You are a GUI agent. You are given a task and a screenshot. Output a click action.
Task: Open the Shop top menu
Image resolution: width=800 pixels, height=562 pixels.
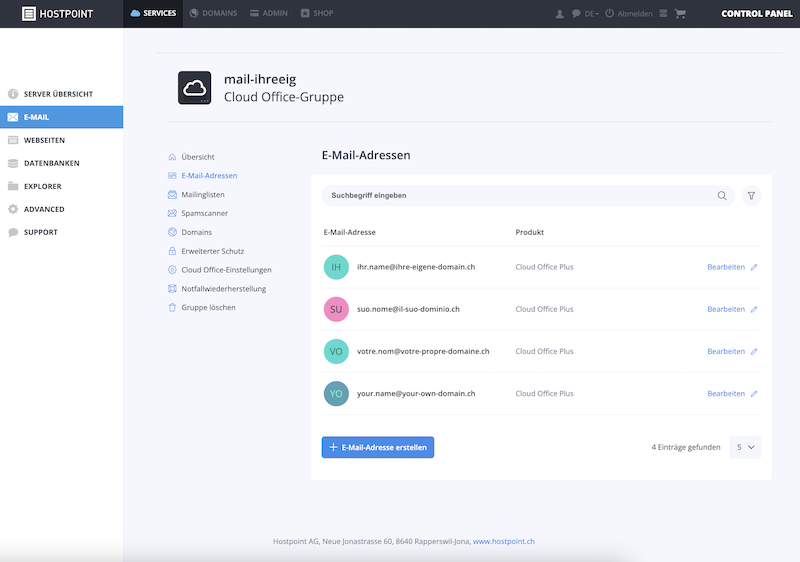click(317, 13)
